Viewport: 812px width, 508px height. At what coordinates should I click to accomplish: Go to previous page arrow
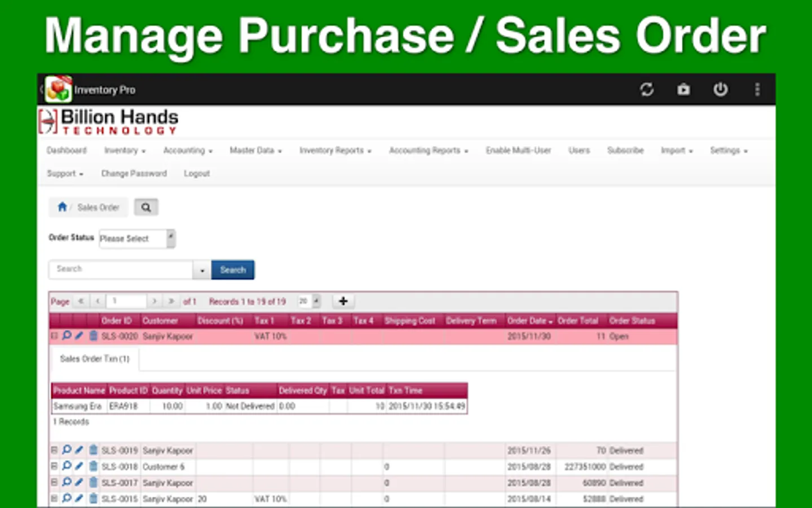pyautogui.click(x=98, y=301)
